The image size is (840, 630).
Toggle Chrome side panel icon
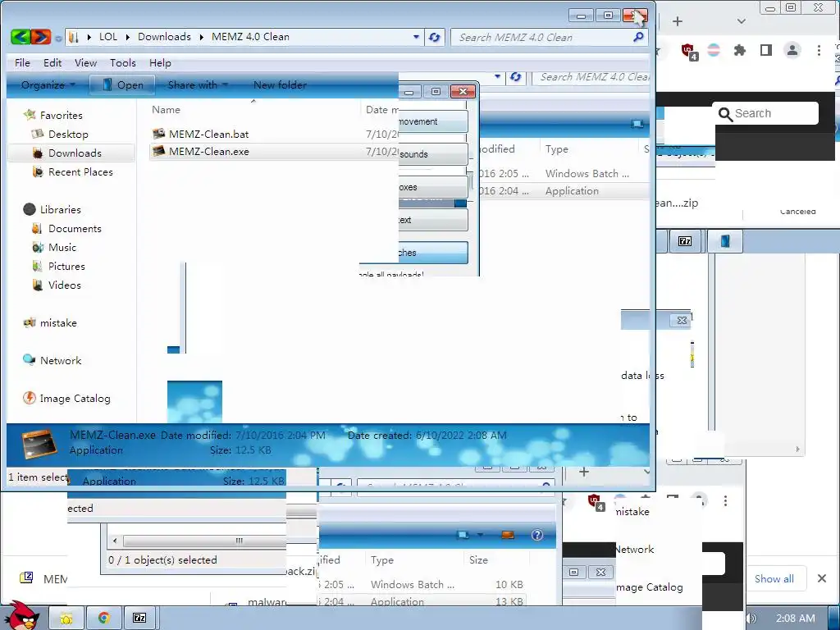(x=766, y=50)
